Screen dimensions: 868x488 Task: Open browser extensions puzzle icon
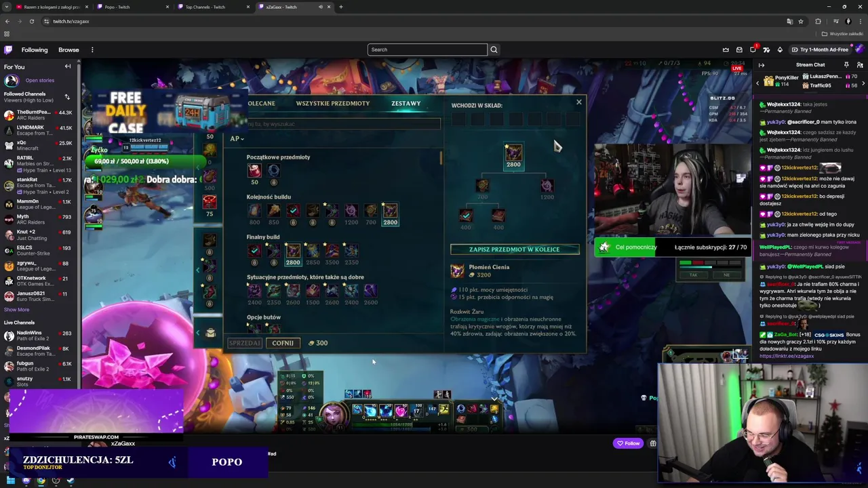point(818,21)
